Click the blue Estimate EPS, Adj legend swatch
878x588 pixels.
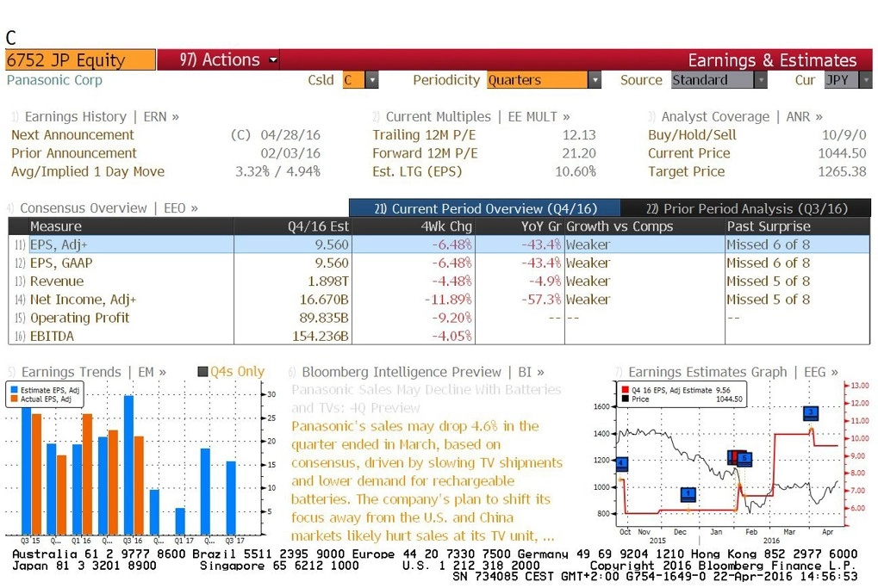click(15, 390)
